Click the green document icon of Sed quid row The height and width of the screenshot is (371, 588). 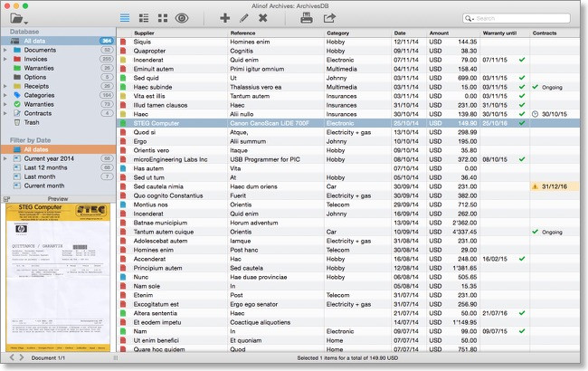tap(123, 78)
